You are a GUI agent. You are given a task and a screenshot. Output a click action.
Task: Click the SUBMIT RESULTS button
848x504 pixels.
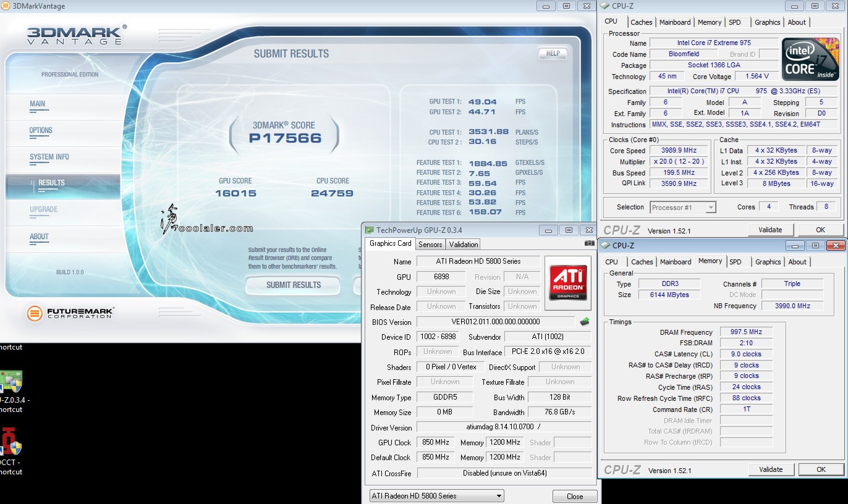coord(293,285)
